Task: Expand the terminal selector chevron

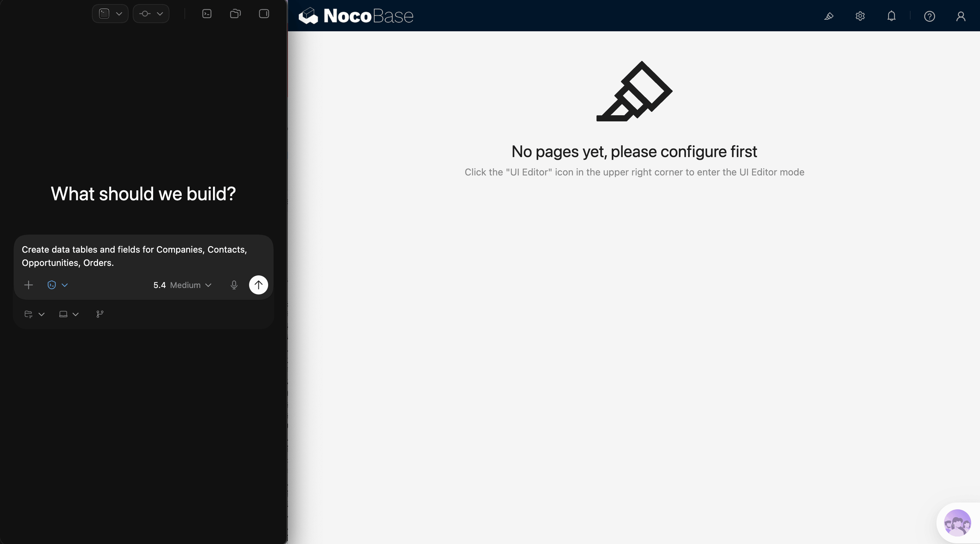Action: click(119, 14)
